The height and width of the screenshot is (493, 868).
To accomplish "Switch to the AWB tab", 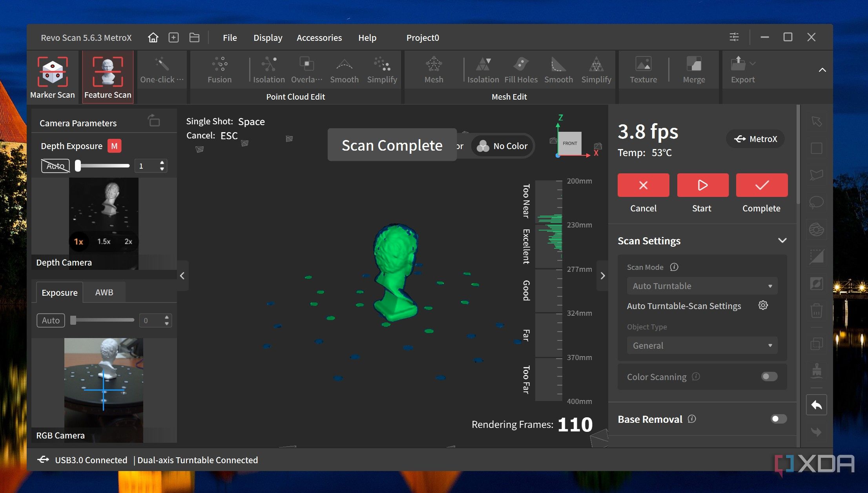I will pyautogui.click(x=104, y=292).
